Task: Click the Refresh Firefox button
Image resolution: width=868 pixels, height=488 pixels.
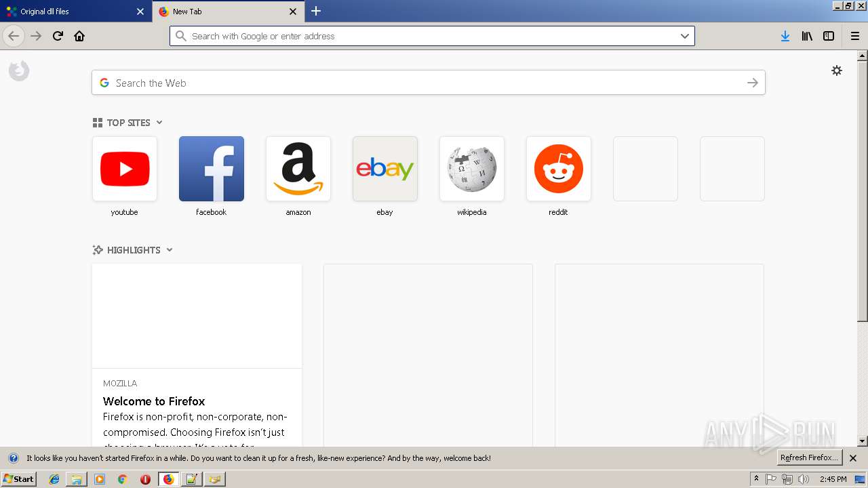Action: [810, 458]
